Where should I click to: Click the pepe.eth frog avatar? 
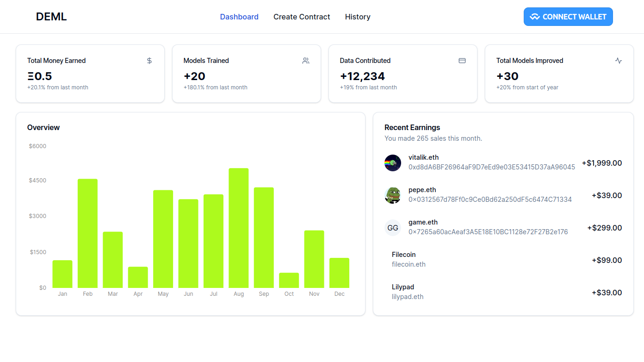[x=393, y=195]
